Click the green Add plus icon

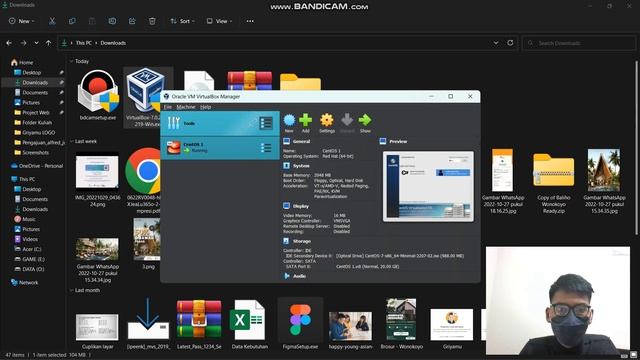pos(306,120)
